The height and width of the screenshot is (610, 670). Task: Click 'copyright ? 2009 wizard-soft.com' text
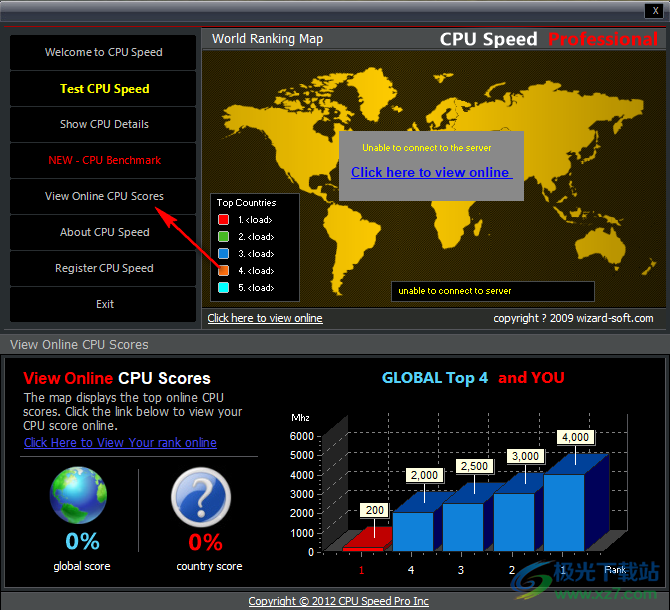click(x=573, y=318)
